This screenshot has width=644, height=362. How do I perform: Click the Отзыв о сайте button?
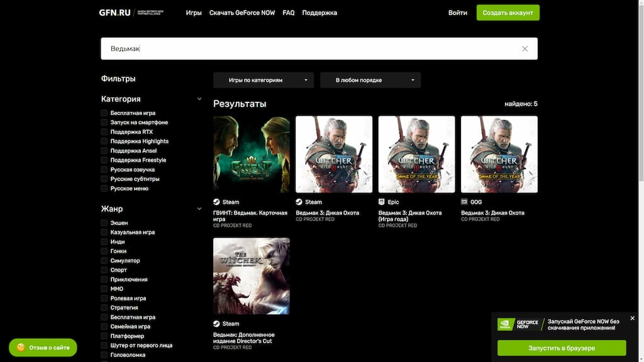[x=43, y=348]
